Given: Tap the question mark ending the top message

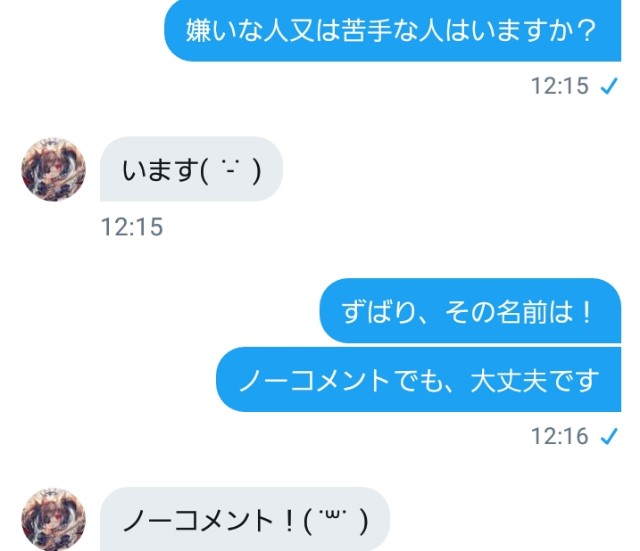Looking at the screenshot, I should point(586,31).
